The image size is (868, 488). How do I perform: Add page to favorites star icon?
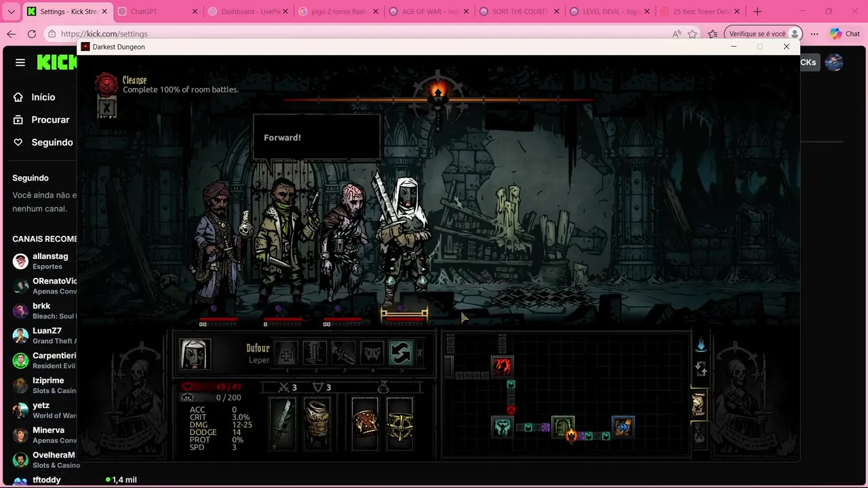point(692,34)
